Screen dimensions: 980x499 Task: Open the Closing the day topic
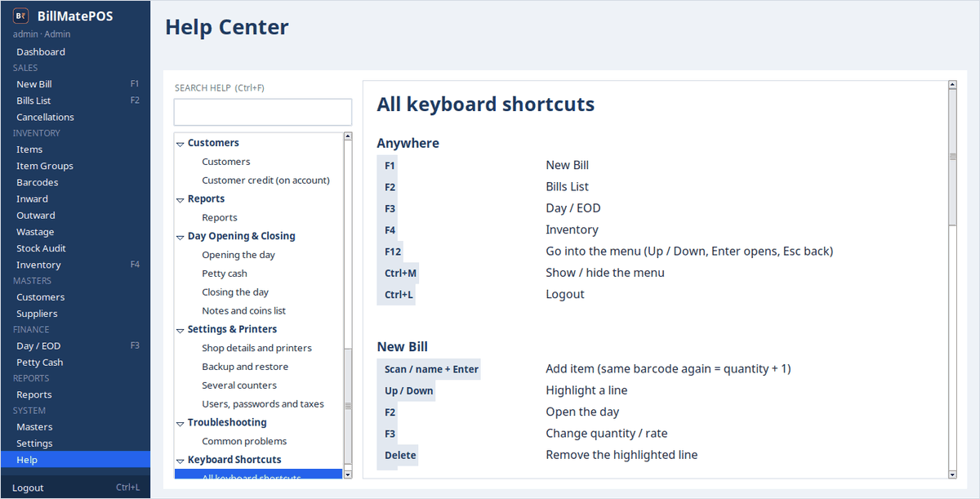tap(235, 292)
